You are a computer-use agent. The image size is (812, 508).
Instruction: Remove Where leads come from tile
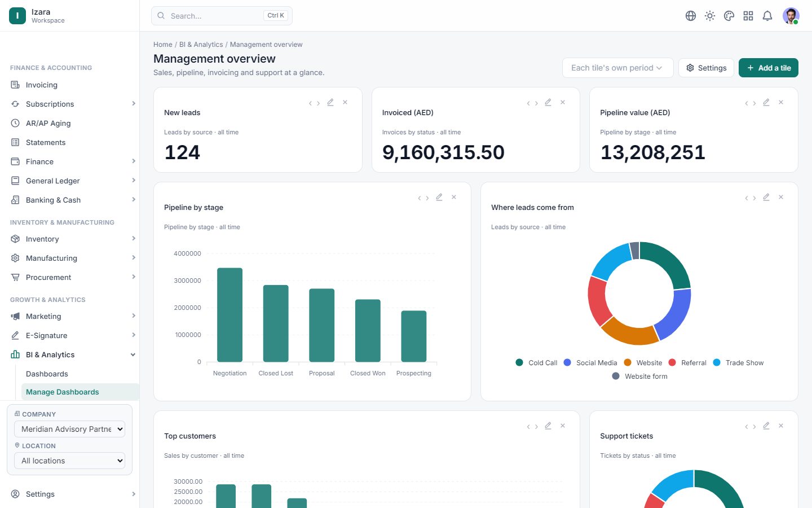click(x=781, y=197)
